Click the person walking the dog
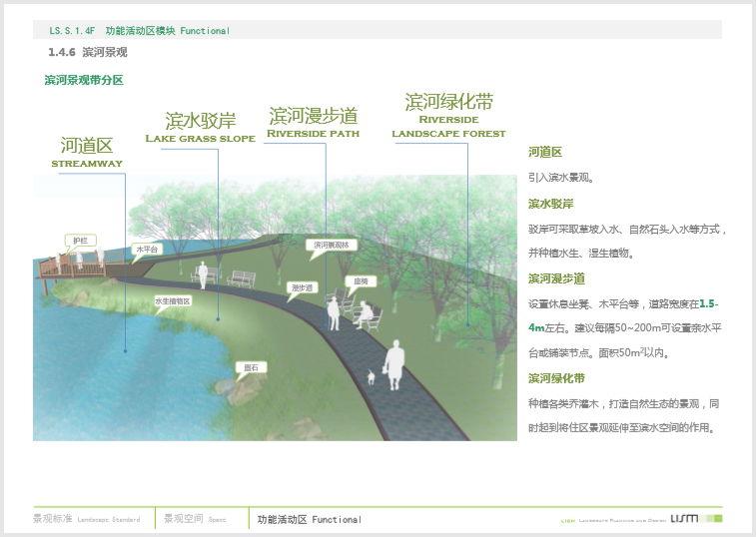The width and height of the screenshot is (756, 537). (x=395, y=364)
